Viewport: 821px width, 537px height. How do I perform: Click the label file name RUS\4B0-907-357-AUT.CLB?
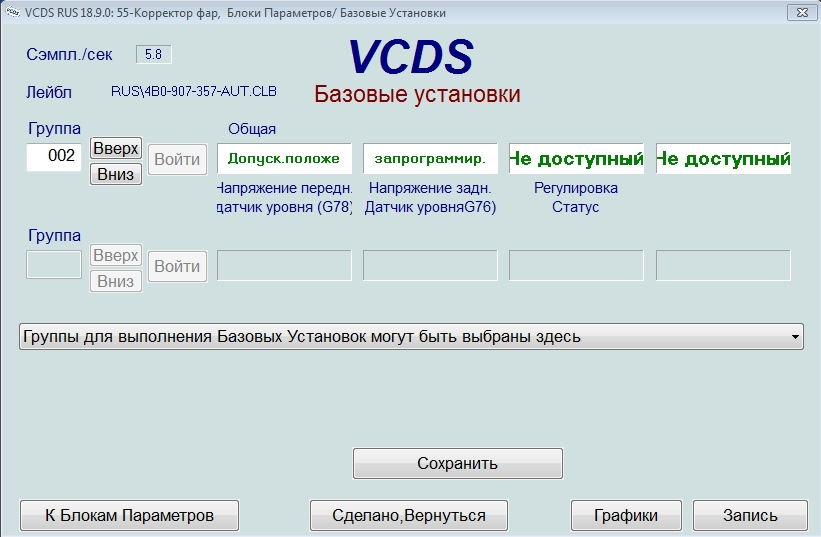[x=194, y=92]
